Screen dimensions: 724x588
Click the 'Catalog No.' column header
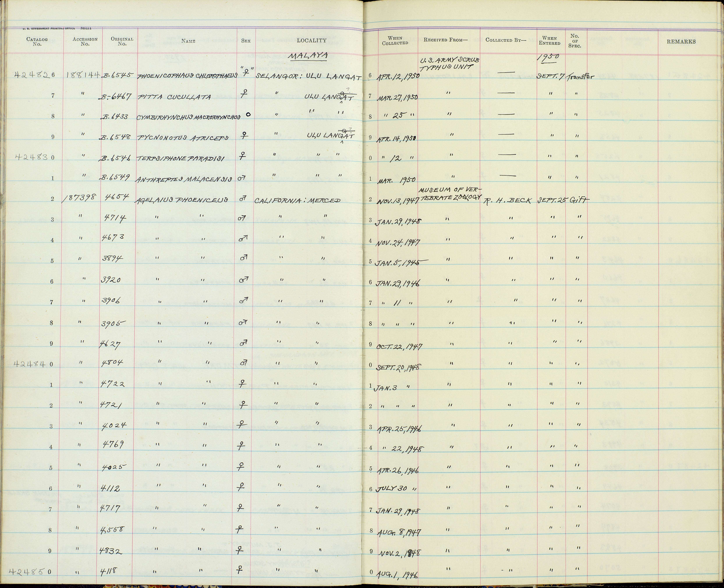click(x=37, y=42)
